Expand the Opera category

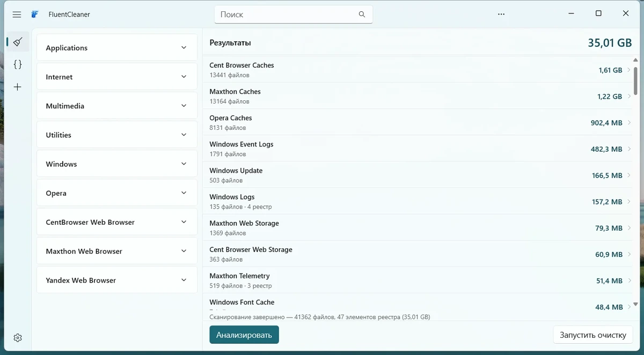point(117,193)
